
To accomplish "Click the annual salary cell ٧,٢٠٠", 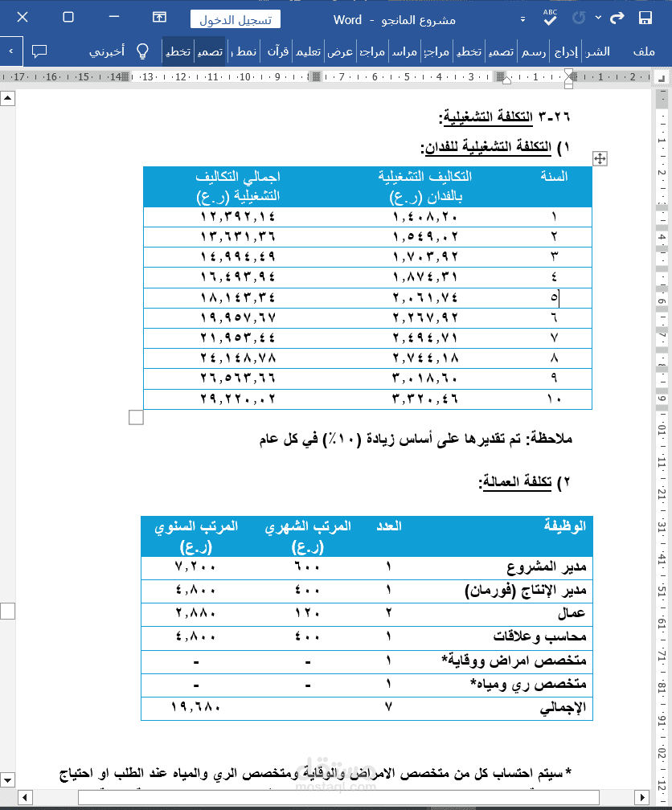I will tap(195, 567).
